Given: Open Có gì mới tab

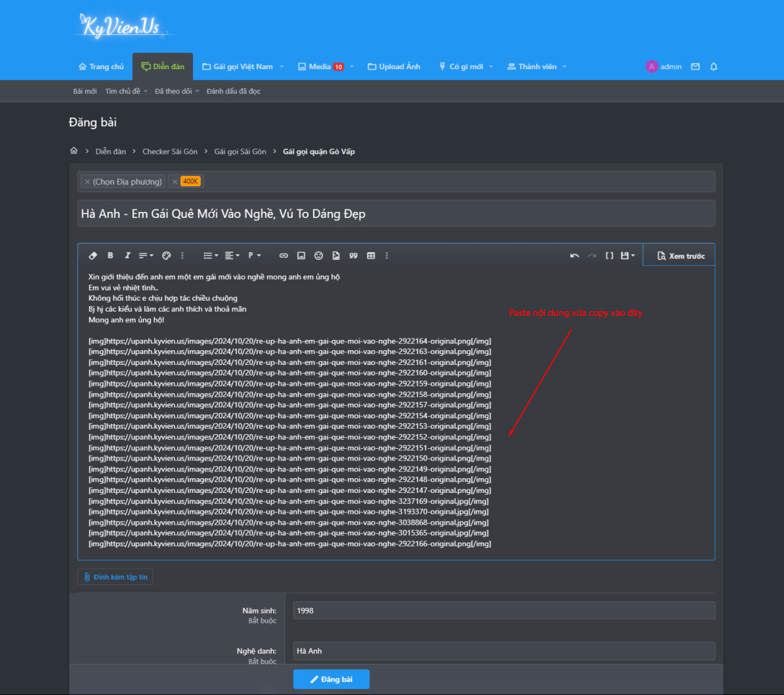Looking at the screenshot, I should [x=461, y=66].
